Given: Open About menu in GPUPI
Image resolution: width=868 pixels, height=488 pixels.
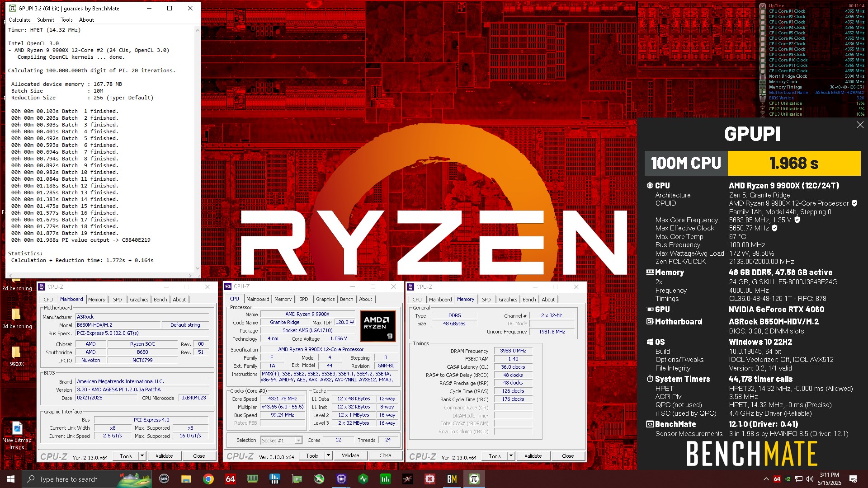Looking at the screenshot, I should pos(86,20).
